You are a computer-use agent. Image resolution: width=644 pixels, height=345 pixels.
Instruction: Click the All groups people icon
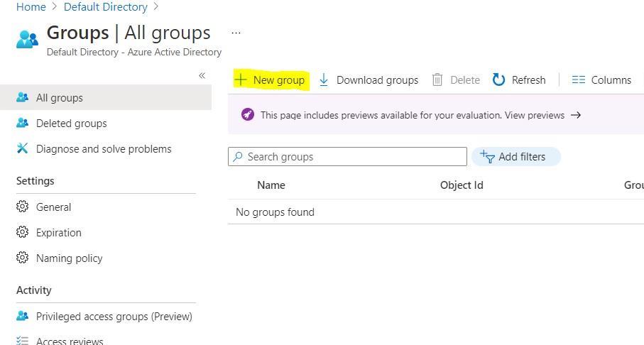(22, 97)
